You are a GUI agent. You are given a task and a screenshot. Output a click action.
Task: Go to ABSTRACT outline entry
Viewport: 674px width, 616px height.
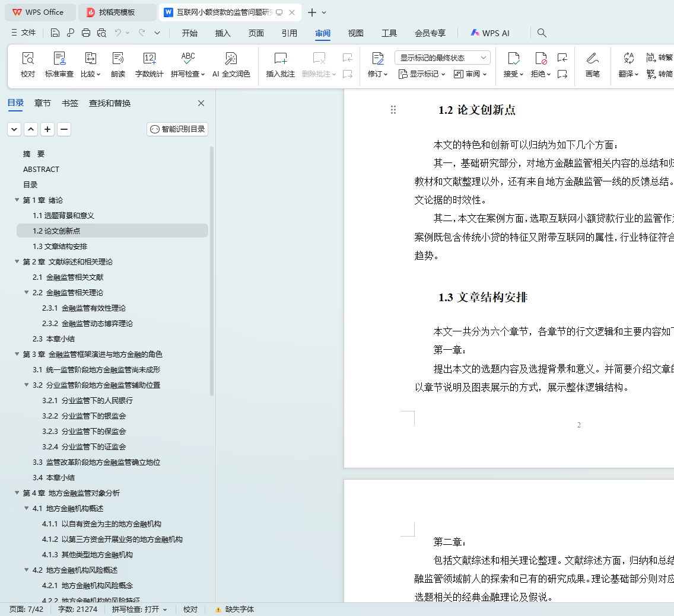coord(42,169)
